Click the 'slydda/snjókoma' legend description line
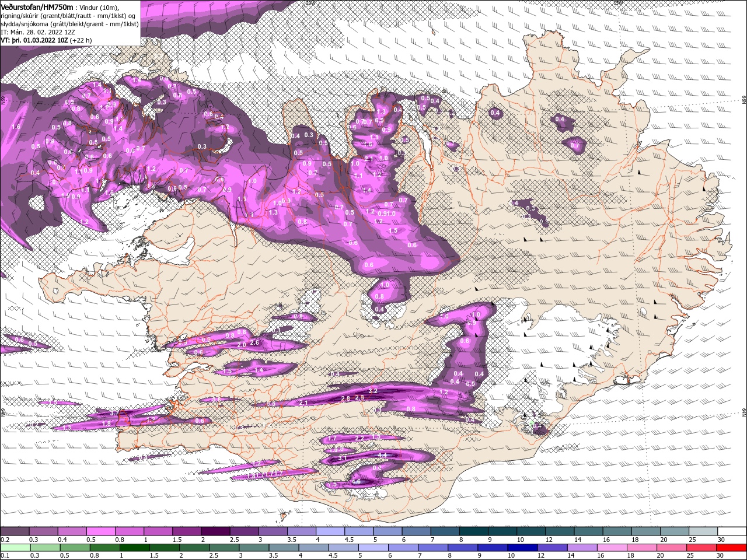This screenshot has height=560, width=747. tap(69, 24)
